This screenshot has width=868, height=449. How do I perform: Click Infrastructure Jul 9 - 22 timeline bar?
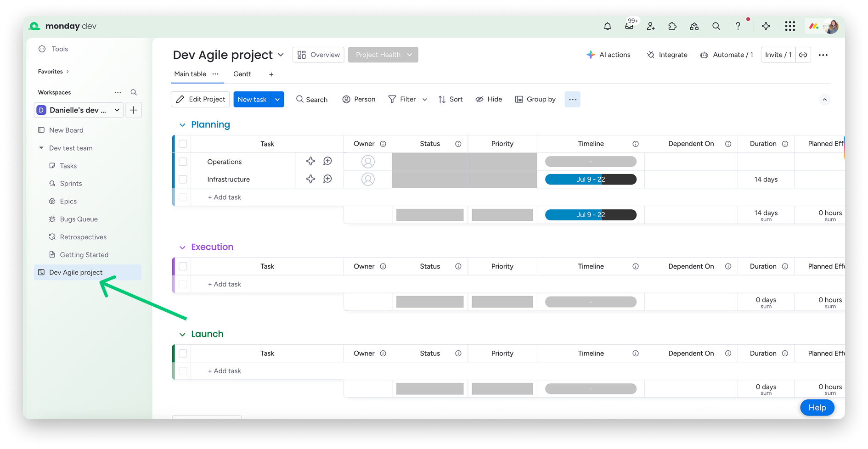591,179
